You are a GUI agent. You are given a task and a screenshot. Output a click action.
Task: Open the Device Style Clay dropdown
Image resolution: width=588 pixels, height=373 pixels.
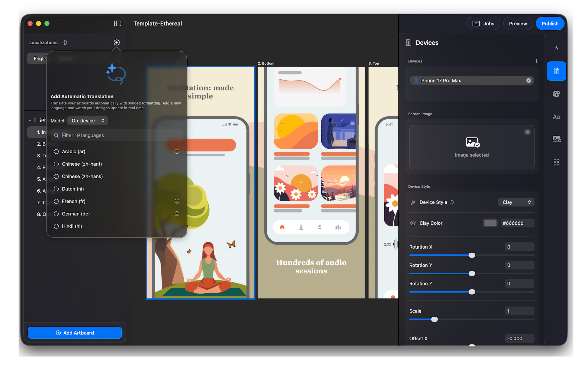(516, 202)
